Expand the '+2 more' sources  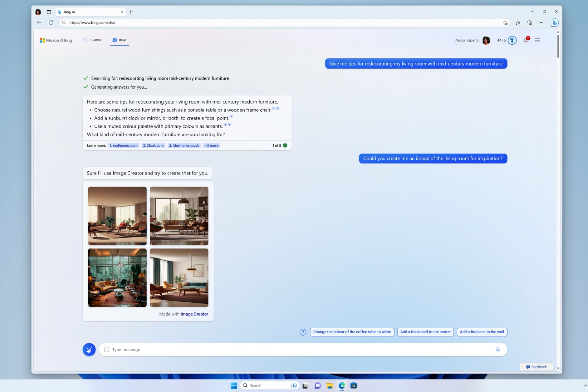[211, 145]
